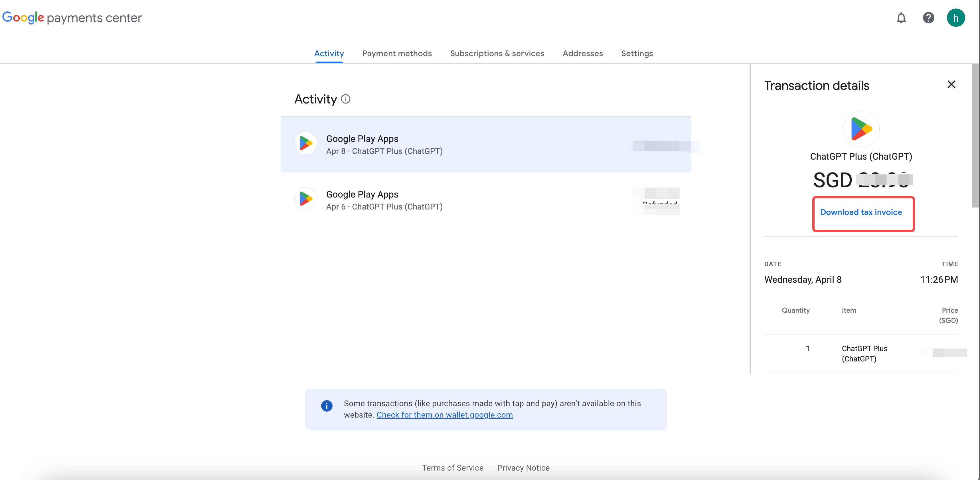Open the notifications bell
Image resolution: width=980 pixels, height=480 pixels.
[901, 18]
